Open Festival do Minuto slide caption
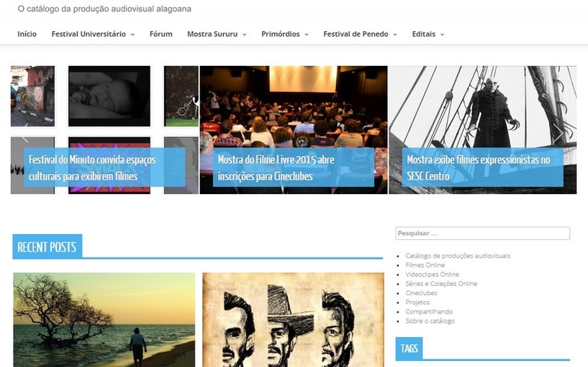 click(x=105, y=167)
